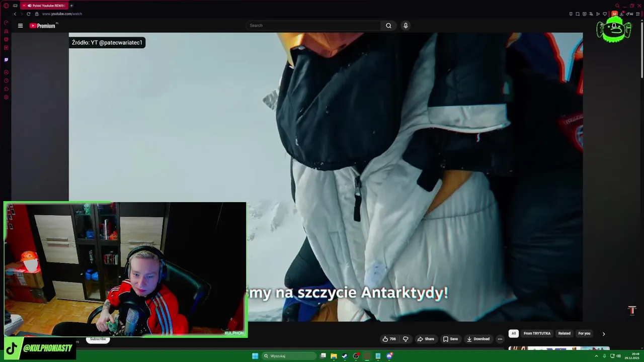View site info via the padlock icon
This screenshot has width=644, height=362.
pos(37,14)
